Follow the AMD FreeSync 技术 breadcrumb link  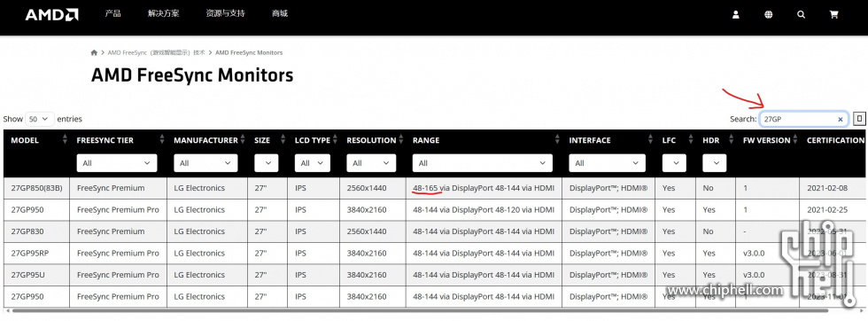[x=156, y=52]
